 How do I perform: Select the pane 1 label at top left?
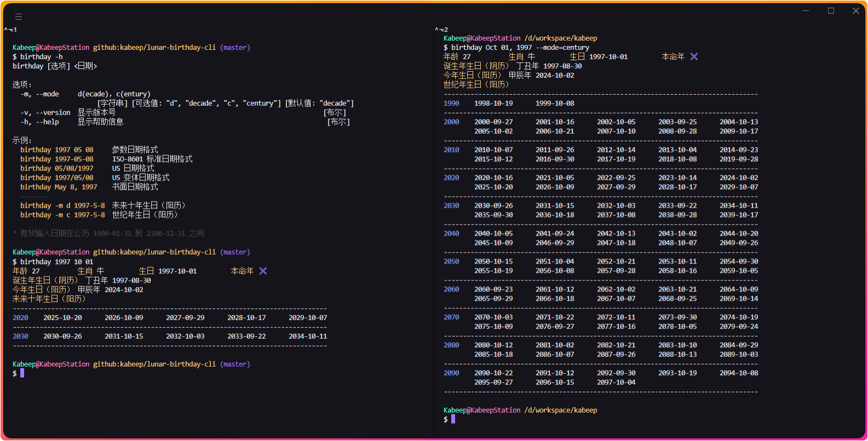coord(10,30)
